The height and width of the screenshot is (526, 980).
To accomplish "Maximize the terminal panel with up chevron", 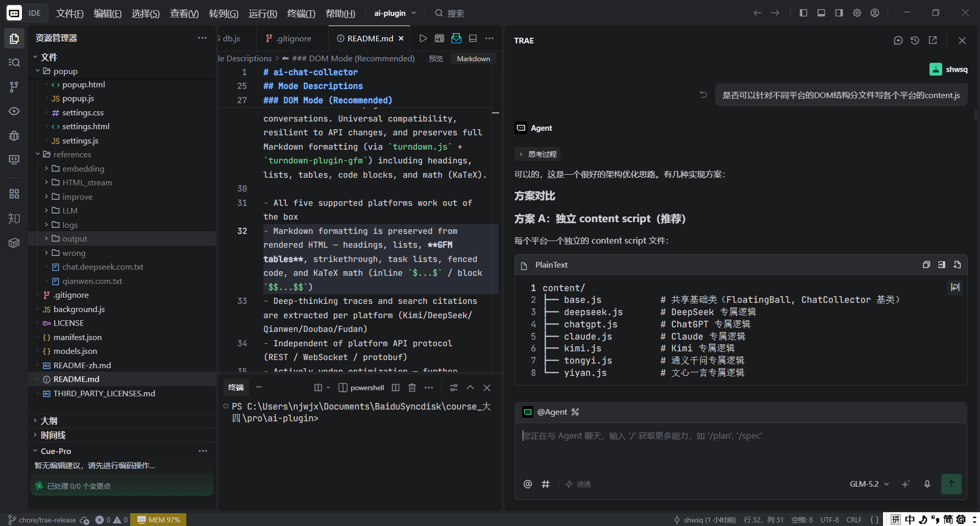I will pyautogui.click(x=470, y=388).
